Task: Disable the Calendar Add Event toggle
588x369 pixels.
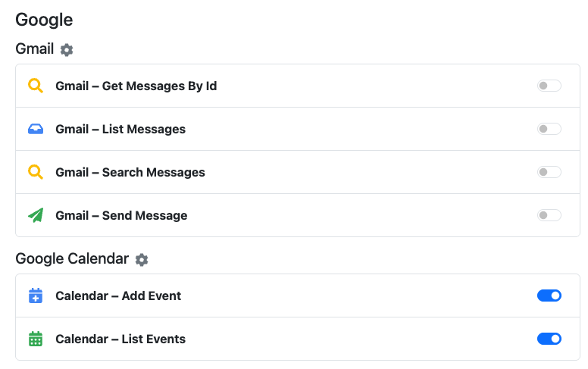Action: click(549, 296)
